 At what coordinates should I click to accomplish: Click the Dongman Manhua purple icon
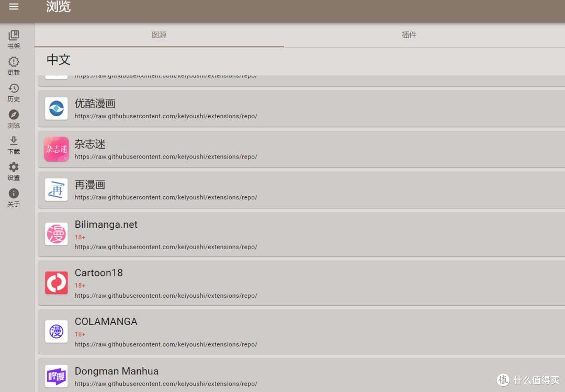[56, 376]
